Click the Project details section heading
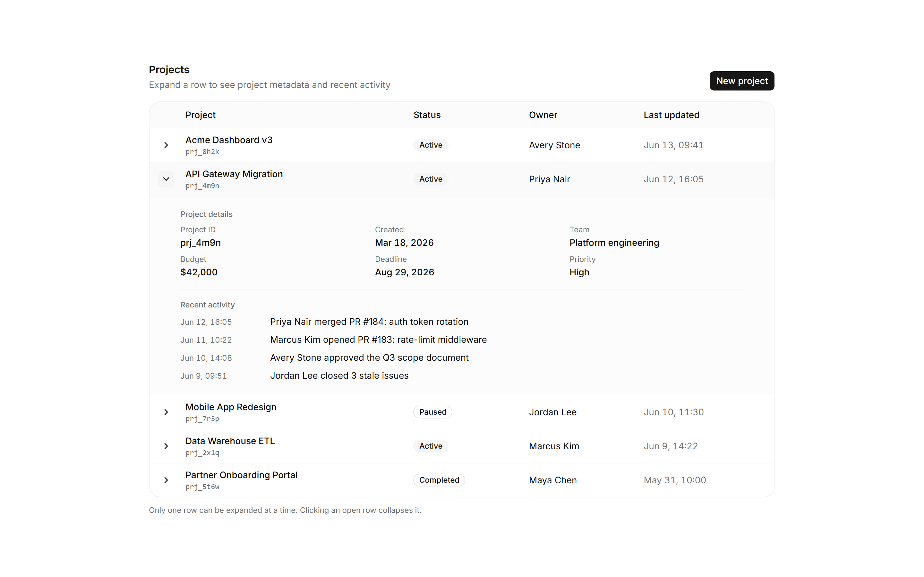Viewport: 924px width, 577px height. 206,214
